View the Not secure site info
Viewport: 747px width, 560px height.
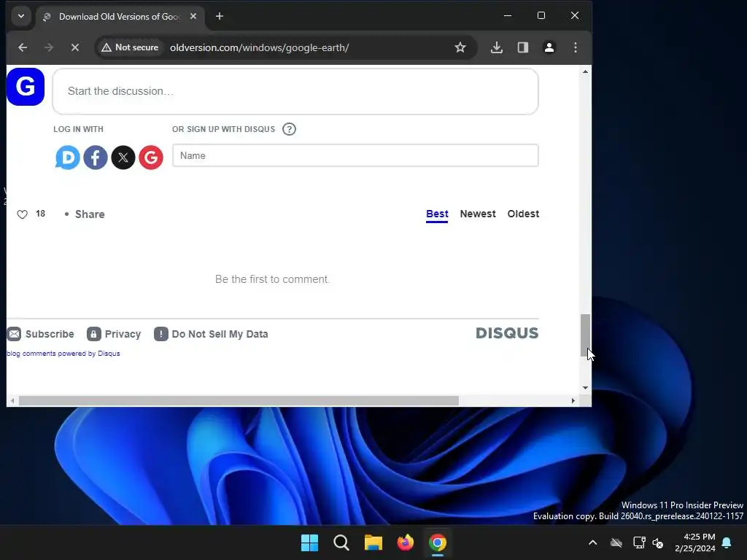130,47
